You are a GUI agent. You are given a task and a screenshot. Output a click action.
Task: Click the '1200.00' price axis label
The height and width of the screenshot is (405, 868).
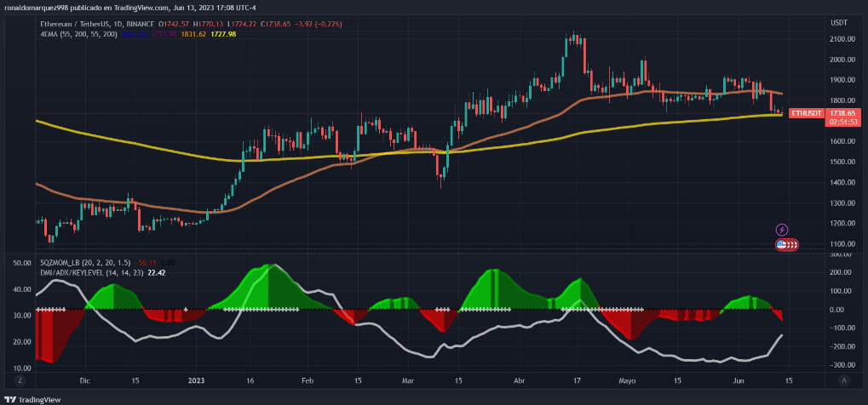tap(842, 224)
